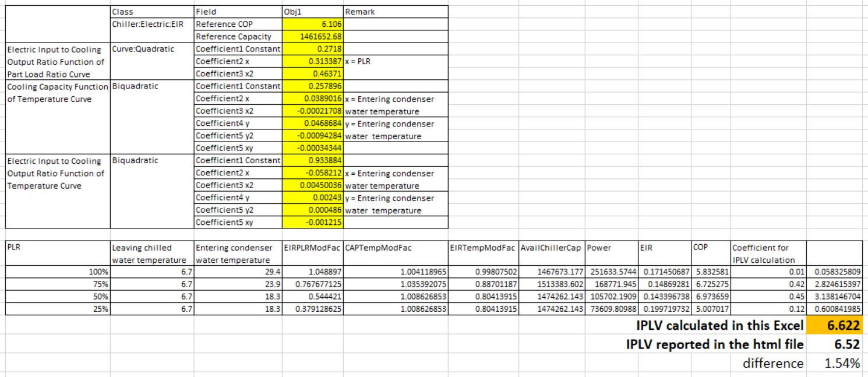Click the cell with value 0.46371

pyautogui.click(x=312, y=74)
